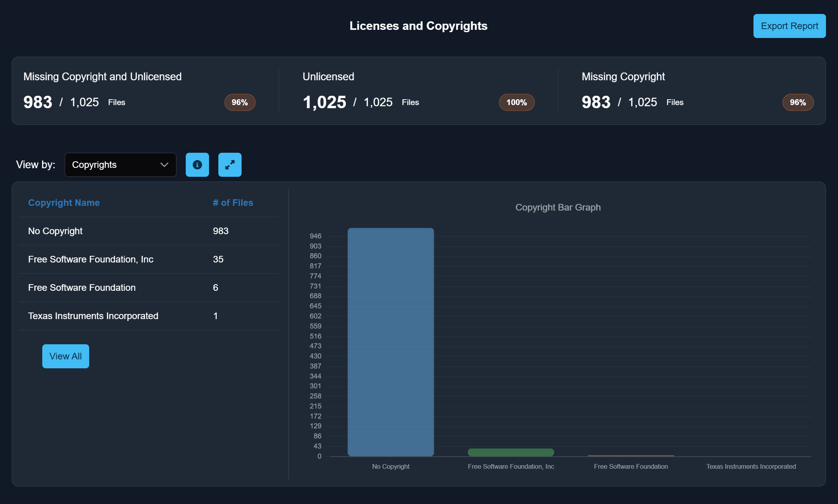This screenshot has height=504, width=838.
Task: Select the Texas Instruments Incorporated row
Action: 149,316
